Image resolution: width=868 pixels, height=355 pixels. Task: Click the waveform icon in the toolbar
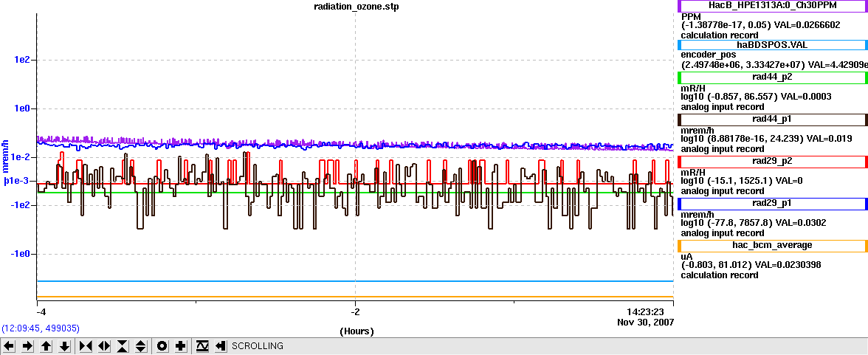[x=202, y=346]
